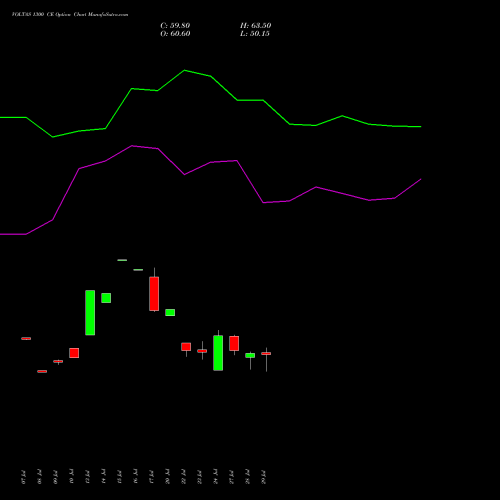Click the highest peak of the purple line
The height and width of the screenshot is (500, 500).
(x=132, y=146)
